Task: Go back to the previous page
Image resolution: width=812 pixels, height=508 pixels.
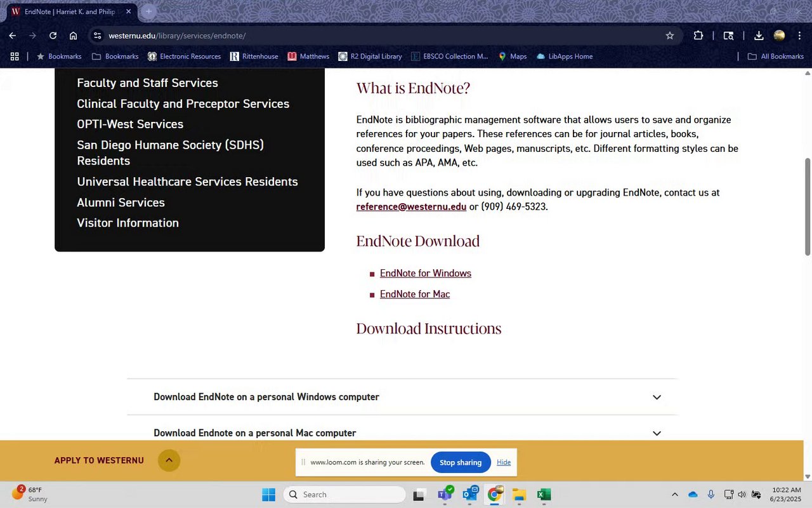Action: point(13,36)
